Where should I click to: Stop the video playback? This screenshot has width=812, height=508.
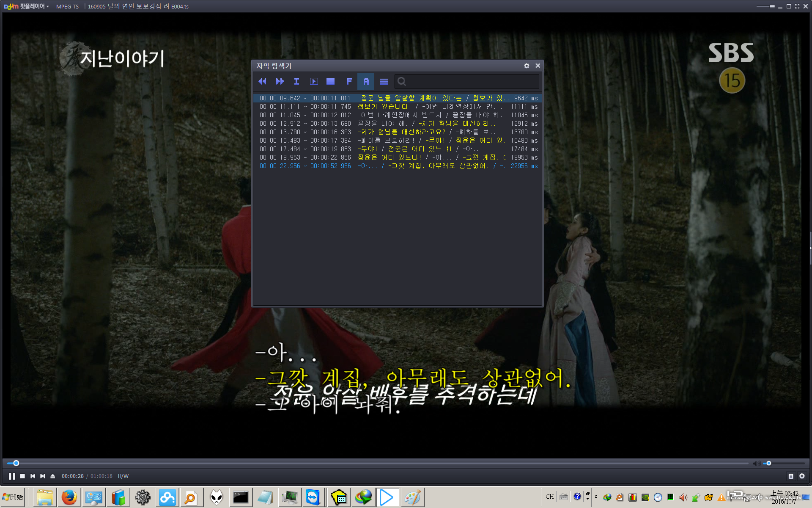point(23,476)
